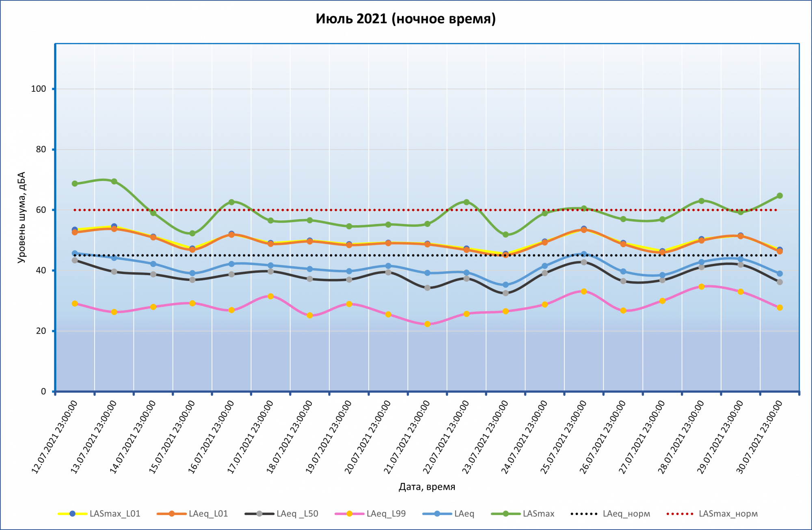Select the date label 15.07.2021 23:00:00
Image resolution: width=812 pixels, height=530 pixels.
[172, 437]
